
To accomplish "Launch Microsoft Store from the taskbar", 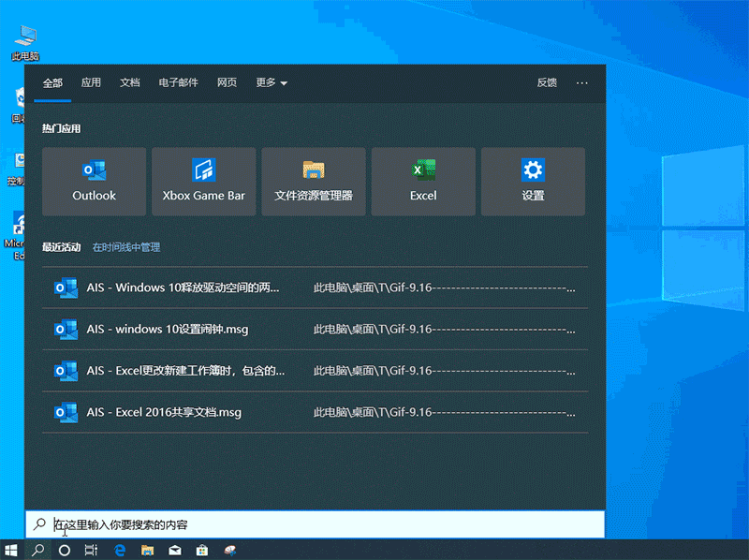I will point(201,550).
